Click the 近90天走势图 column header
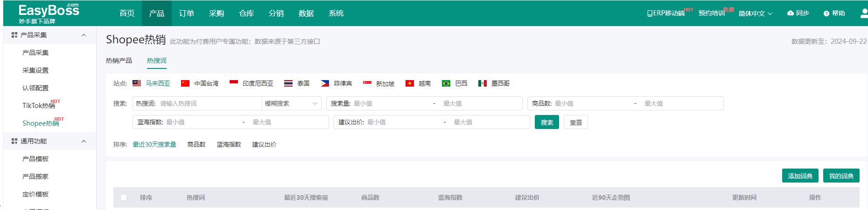 click(611, 197)
